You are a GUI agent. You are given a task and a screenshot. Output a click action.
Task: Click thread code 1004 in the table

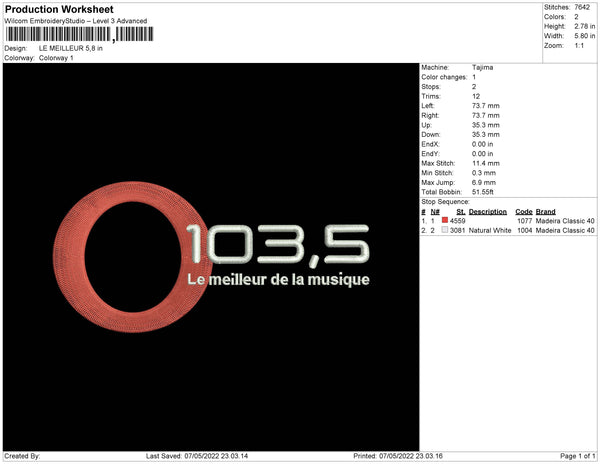click(525, 230)
